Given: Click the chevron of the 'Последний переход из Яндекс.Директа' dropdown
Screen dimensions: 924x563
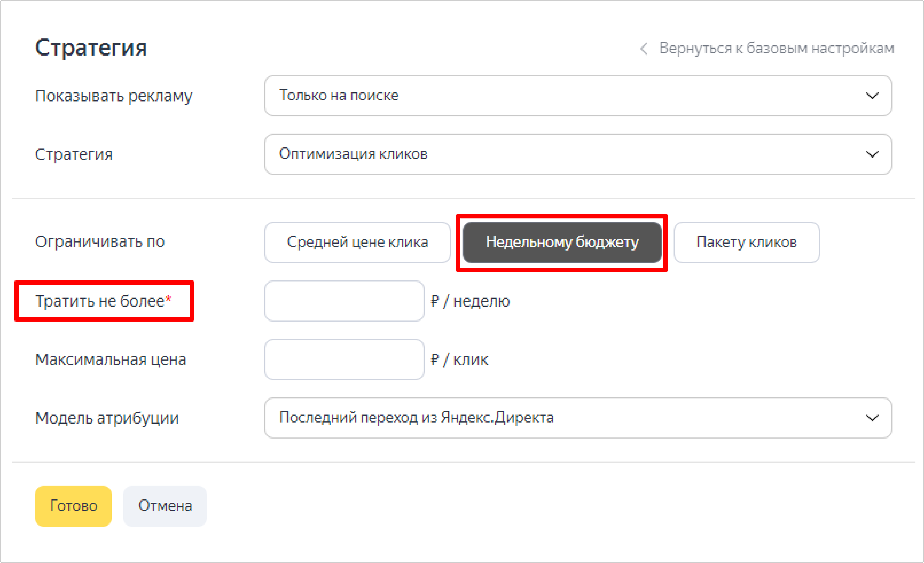Looking at the screenshot, I should [872, 418].
